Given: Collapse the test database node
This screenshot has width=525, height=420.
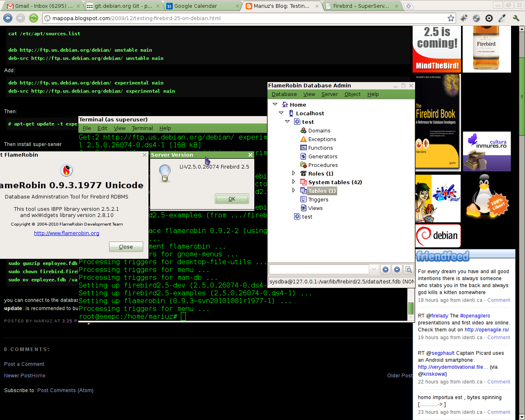Looking at the screenshot, I should pos(287,121).
